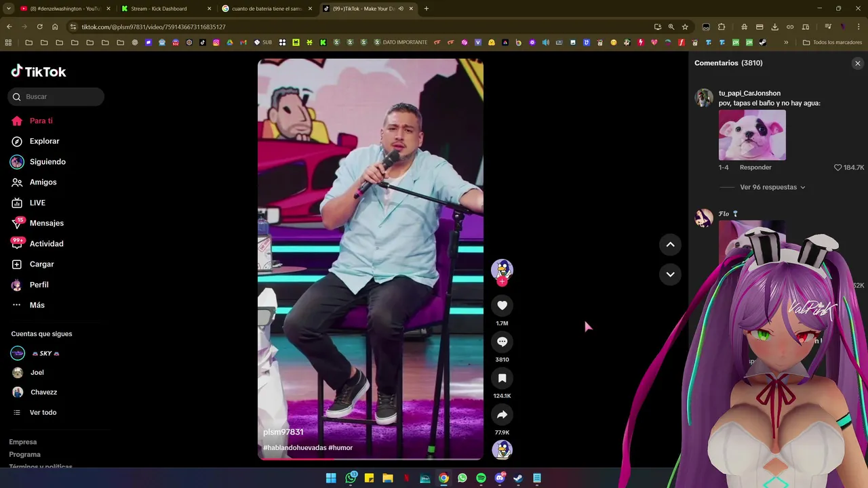Bookmark this page with star icon

tap(685, 27)
